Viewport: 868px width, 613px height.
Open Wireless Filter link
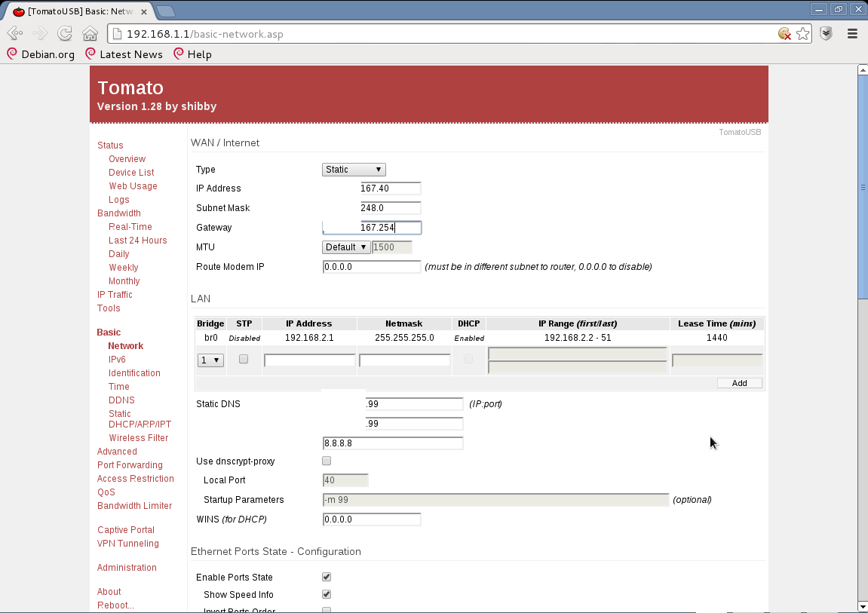[x=139, y=437]
